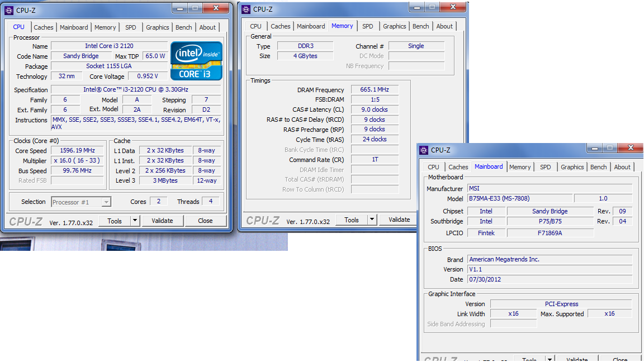
Task: Click the memory Size value 4 GBytes
Action: 306,56
